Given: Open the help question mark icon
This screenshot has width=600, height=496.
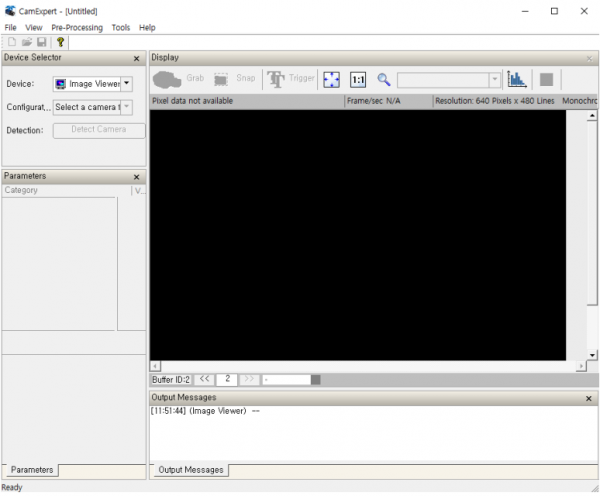Looking at the screenshot, I should tap(60, 42).
